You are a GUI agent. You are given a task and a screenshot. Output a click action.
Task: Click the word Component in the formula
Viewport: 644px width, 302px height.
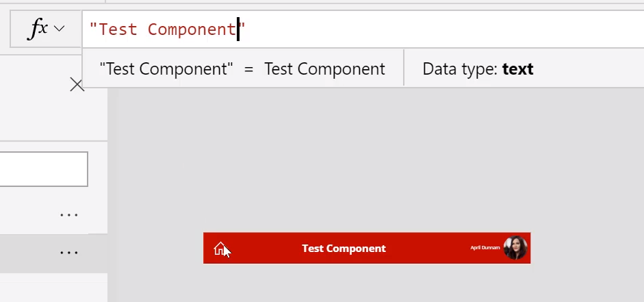click(x=192, y=29)
